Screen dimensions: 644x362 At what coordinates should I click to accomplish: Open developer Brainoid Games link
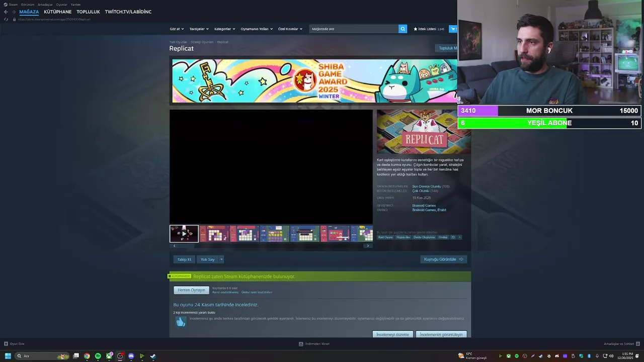click(x=424, y=206)
